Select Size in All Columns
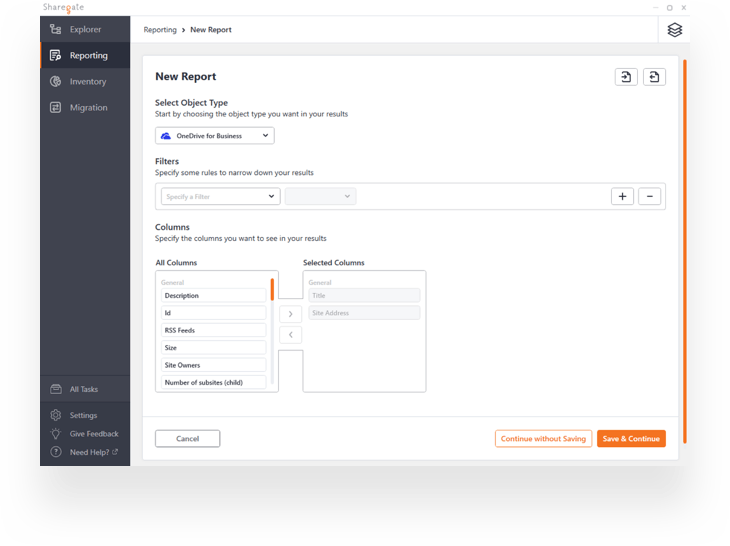This screenshot has height=546, width=730. (214, 348)
